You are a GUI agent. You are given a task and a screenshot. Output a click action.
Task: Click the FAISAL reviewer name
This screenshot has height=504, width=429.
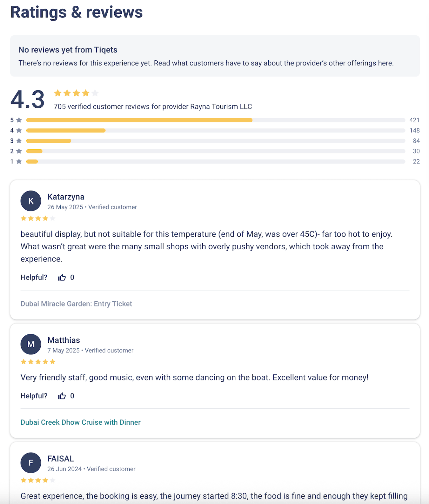click(61, 459)
